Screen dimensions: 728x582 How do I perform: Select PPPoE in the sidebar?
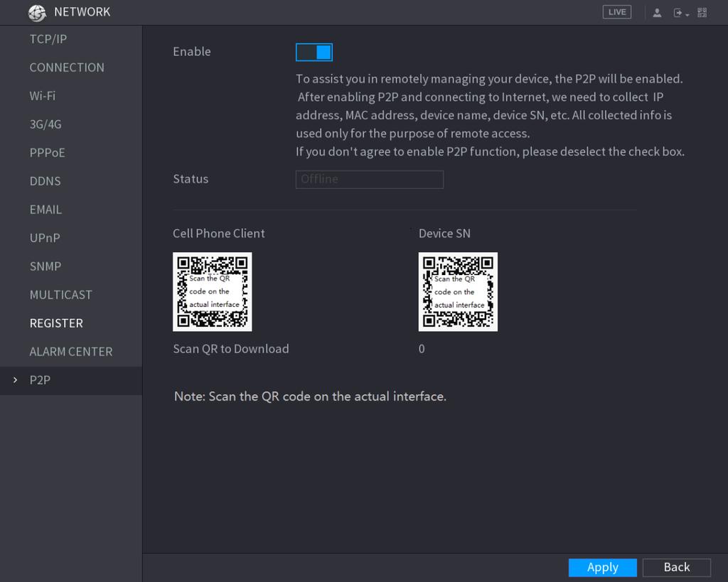click(x=48, y=153)
